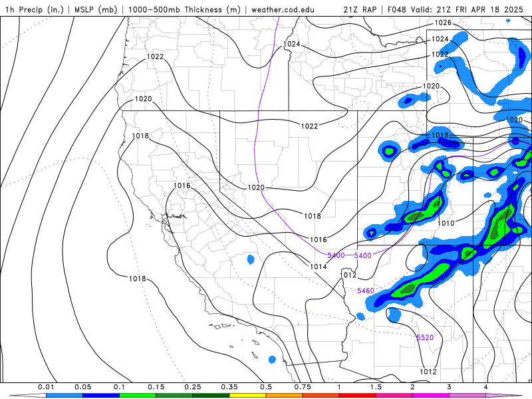Click the '0.15' legend value
532x399 pixels.
[156, 387]
